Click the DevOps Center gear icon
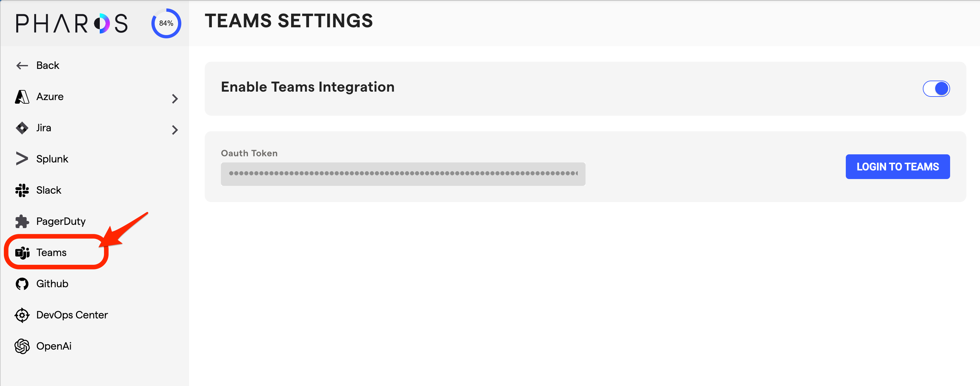This screenshot has width=980, height=386. click(x=22, y=315)
